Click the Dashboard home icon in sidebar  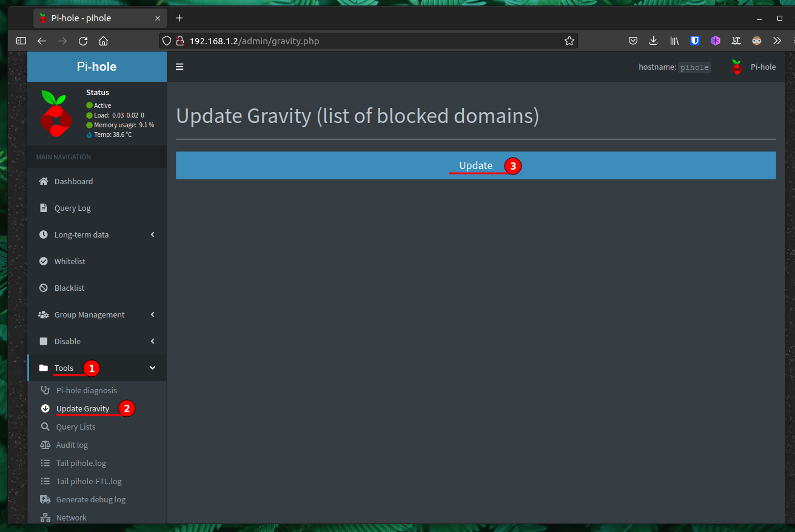click(43, 181)
